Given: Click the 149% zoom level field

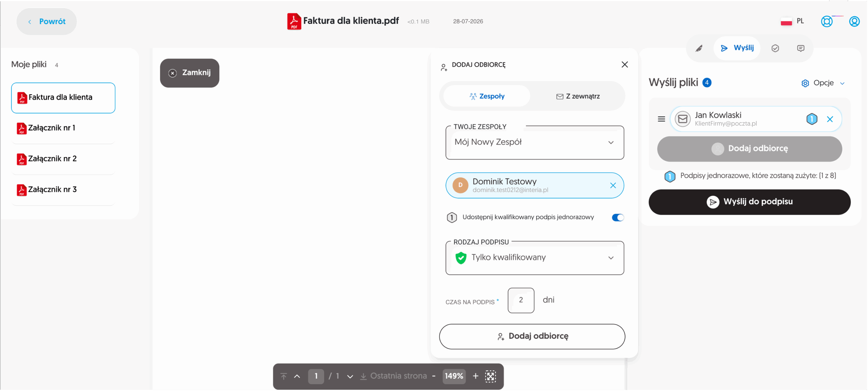Looking at the screenshot, I should coord(454,376).
